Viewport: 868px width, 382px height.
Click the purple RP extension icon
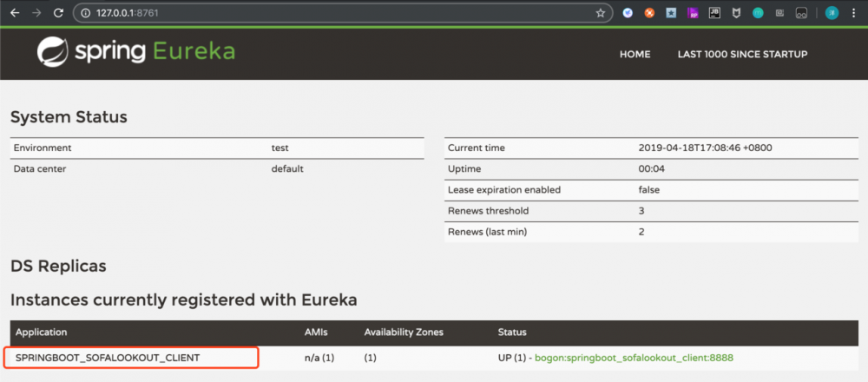tap(693, 13)
